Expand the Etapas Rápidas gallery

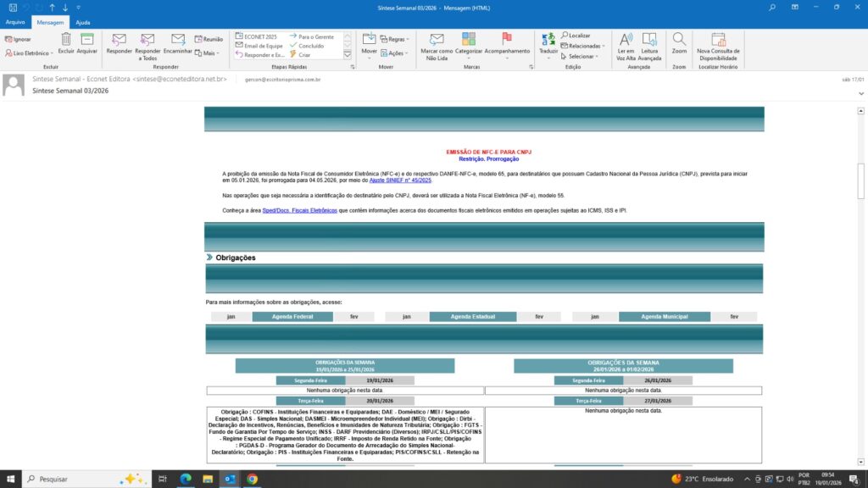[x=349, y=55]
